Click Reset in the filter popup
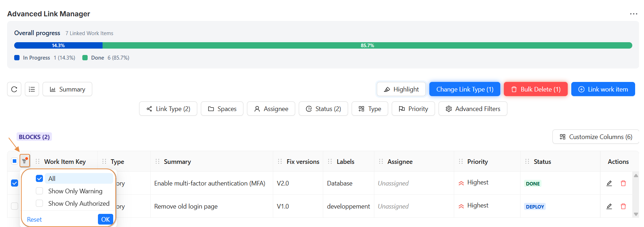The width and height of the screenshot is (644, 227). (34, 220)
